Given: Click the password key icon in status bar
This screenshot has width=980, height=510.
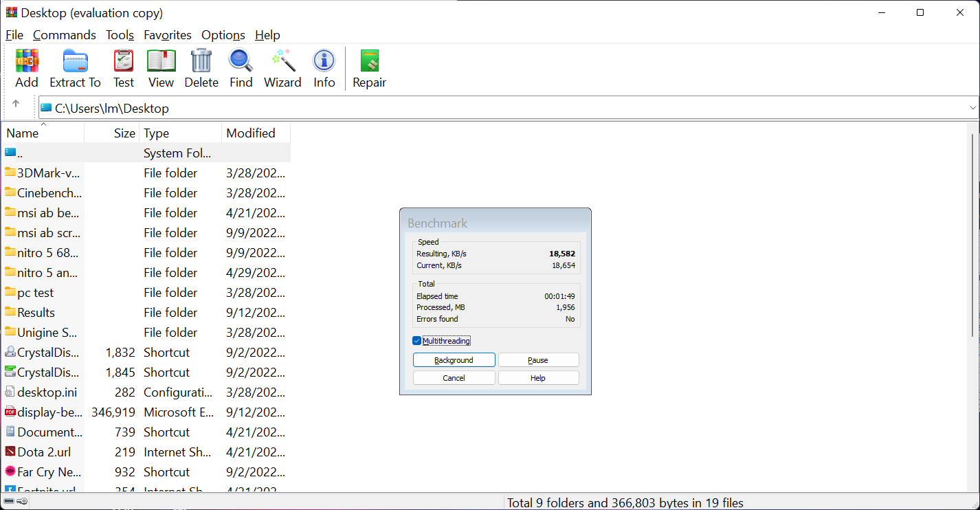Looking at the screenshot, I should click(x=21, y=502).
